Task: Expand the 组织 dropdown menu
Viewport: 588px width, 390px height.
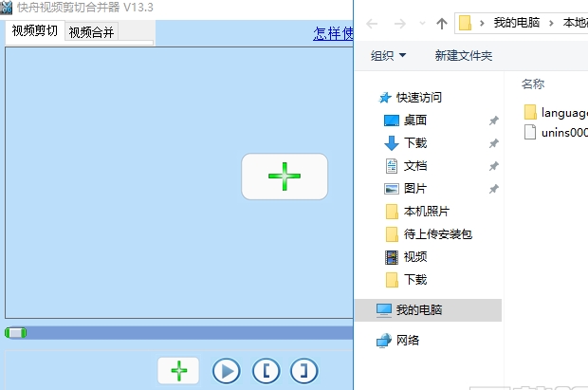Action: [389, 56]
